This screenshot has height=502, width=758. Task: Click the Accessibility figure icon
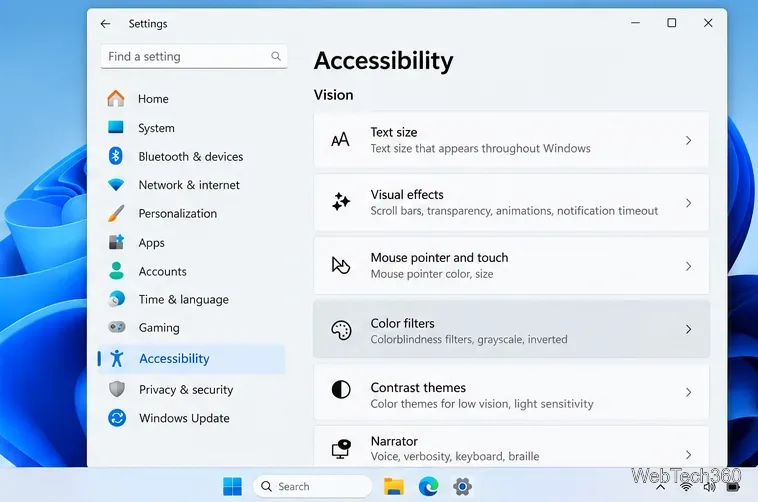(117, 358)
